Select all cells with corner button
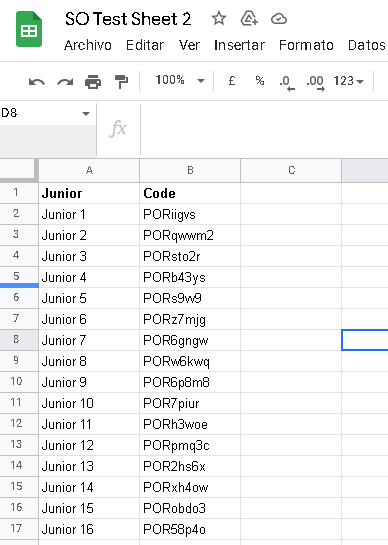 pos(19,170)
